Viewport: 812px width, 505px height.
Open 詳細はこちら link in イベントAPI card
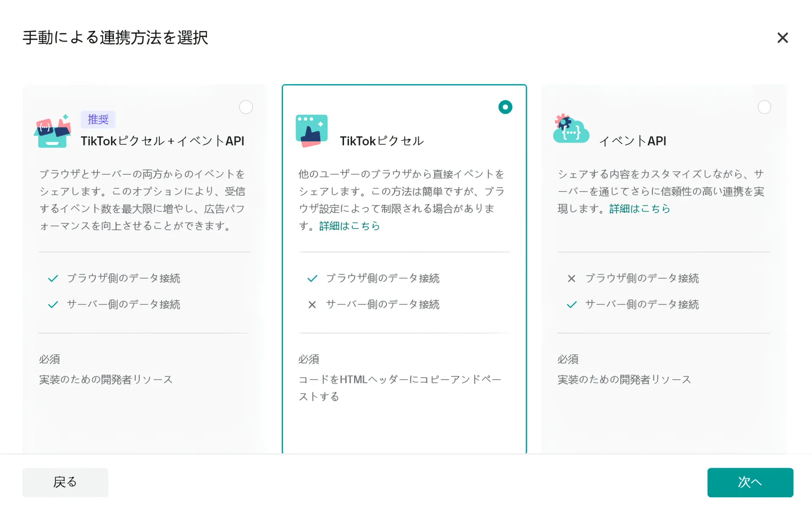click(640, 209)
